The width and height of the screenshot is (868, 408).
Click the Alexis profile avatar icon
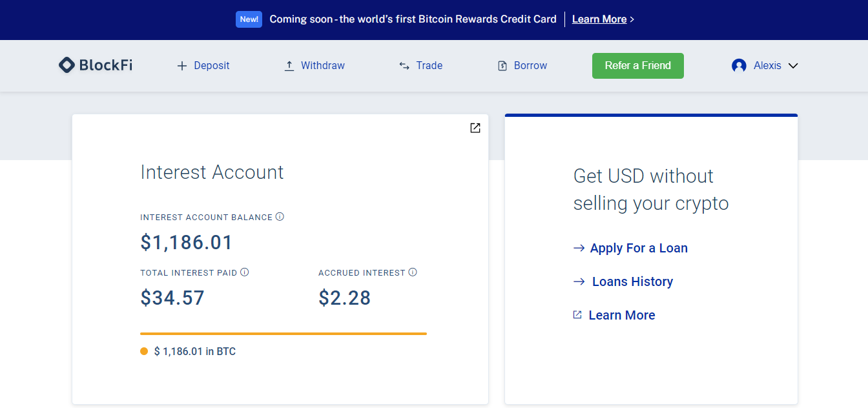pos(739,66)
